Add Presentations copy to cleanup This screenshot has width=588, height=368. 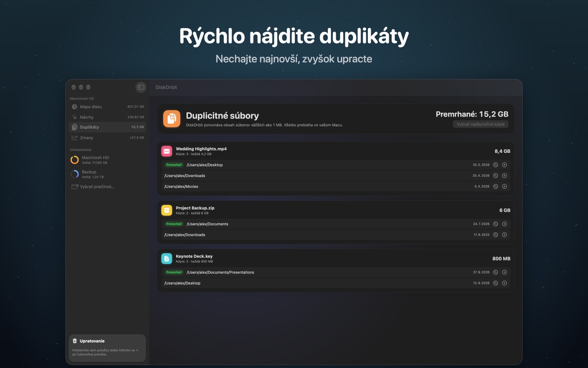click(504, 272)
